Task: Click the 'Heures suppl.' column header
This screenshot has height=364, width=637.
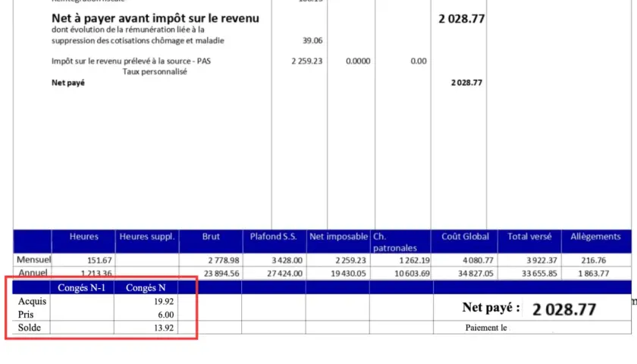Action: (x=147, y=237)
